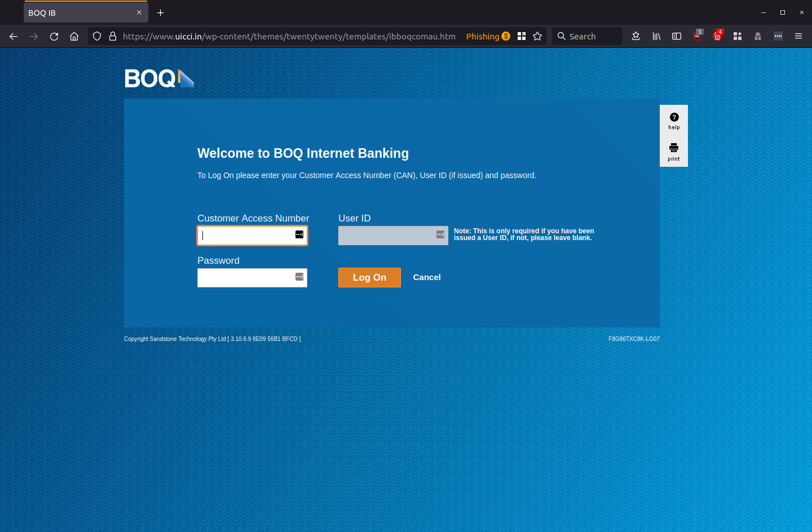
Task: Bookmark this page with the star
Action: (537, 36)
